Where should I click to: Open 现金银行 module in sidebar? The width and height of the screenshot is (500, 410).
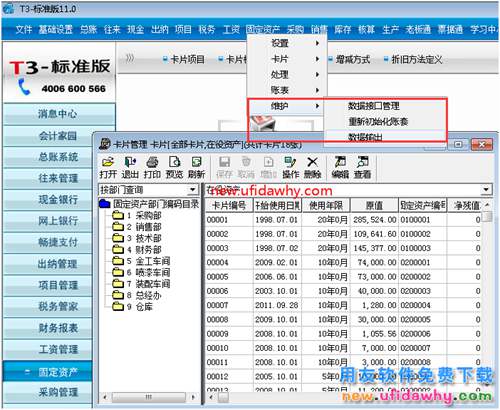point(48,200)
